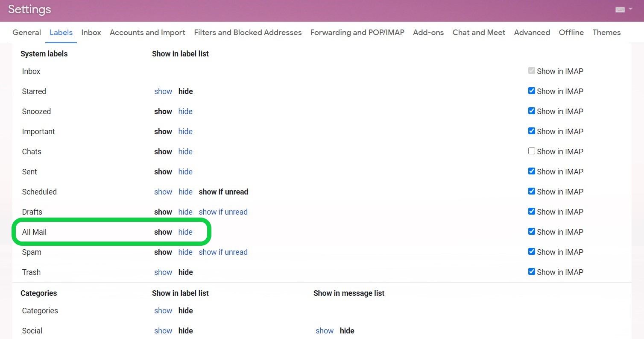
Task: Disable Show in IMAP for Trash
Action: click(532, 272)
